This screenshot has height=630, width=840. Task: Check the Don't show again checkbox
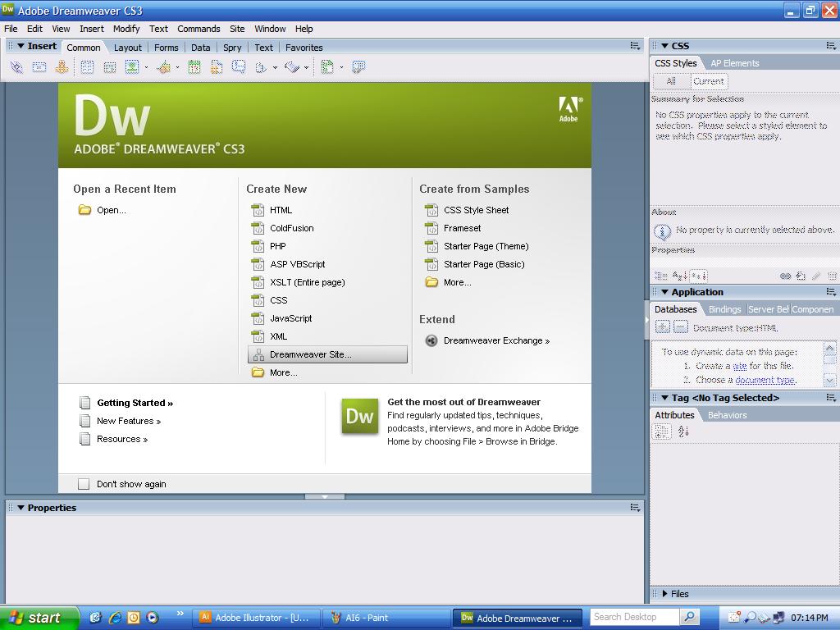coord(84,484)
